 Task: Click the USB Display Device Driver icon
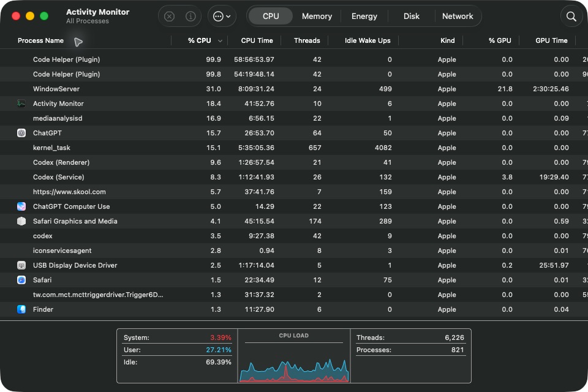21,265
